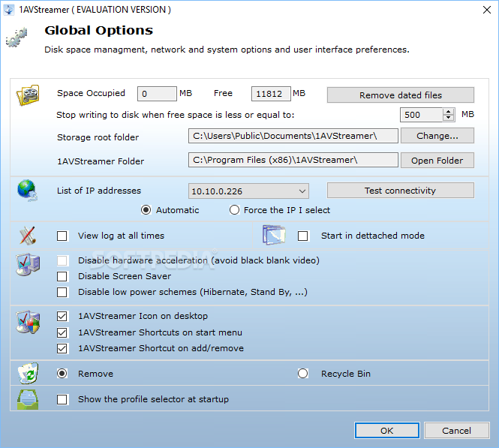Click the 'List of IP addresses' label

point(99,191)
